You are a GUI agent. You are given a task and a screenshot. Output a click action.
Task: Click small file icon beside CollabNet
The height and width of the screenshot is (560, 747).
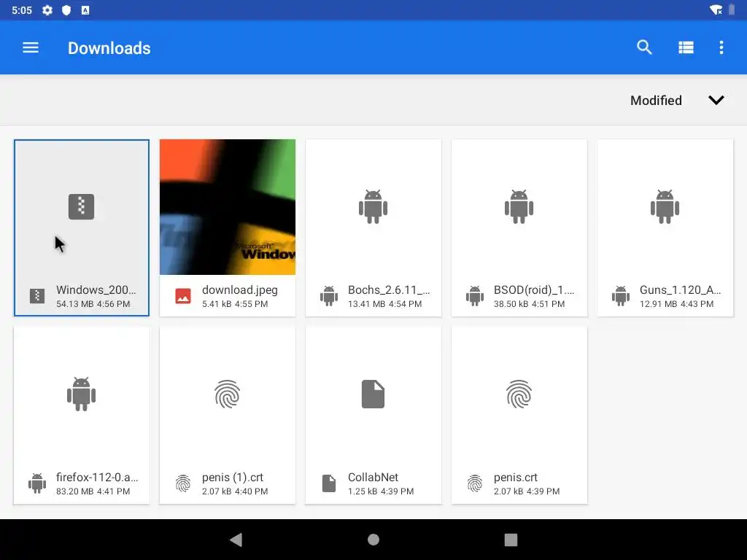[x=329, y=483]
